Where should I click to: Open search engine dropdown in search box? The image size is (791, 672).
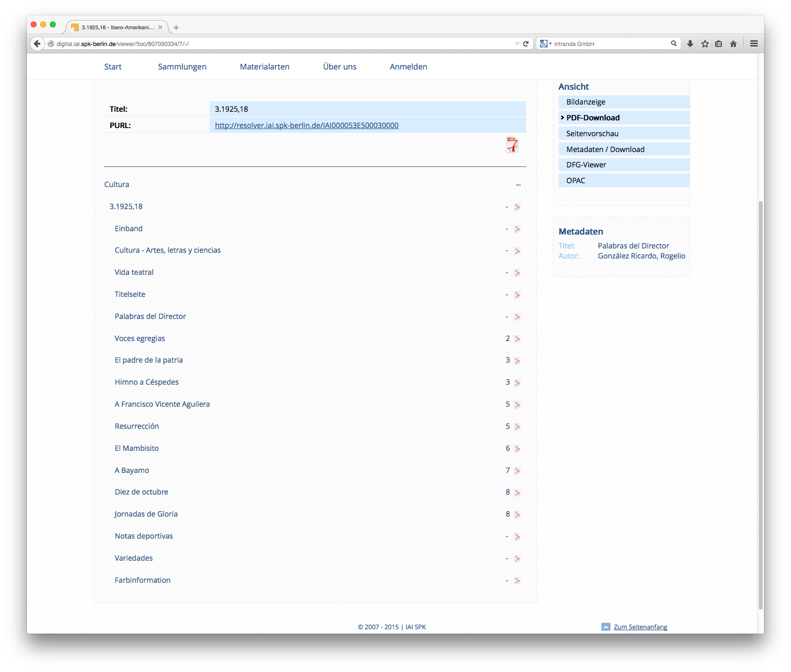[546, 44]
